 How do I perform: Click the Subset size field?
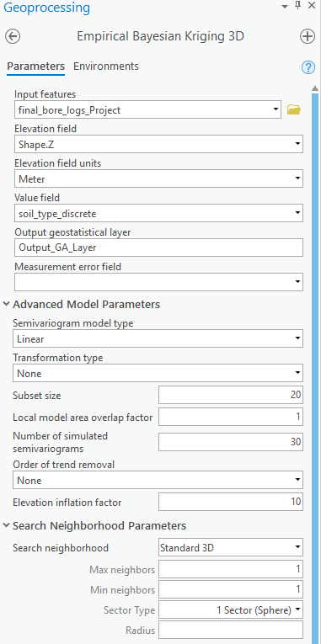[231, 395]
